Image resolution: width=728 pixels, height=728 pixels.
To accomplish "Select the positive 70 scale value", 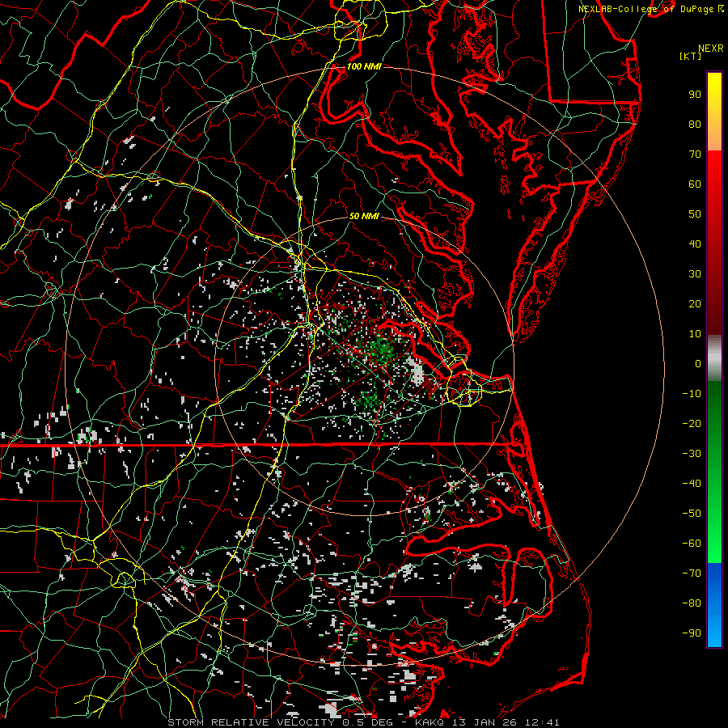I will (x=695, y=154).
